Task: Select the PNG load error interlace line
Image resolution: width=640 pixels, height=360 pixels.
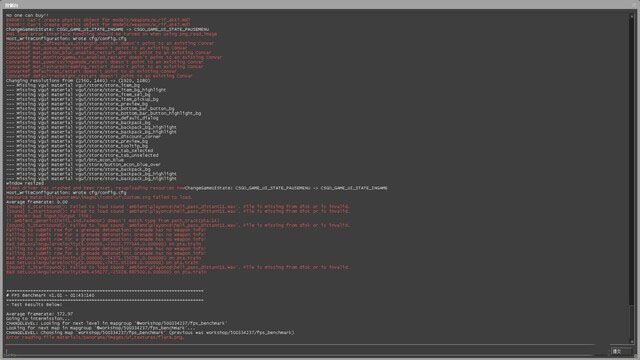Action: (x=111, y=34)
